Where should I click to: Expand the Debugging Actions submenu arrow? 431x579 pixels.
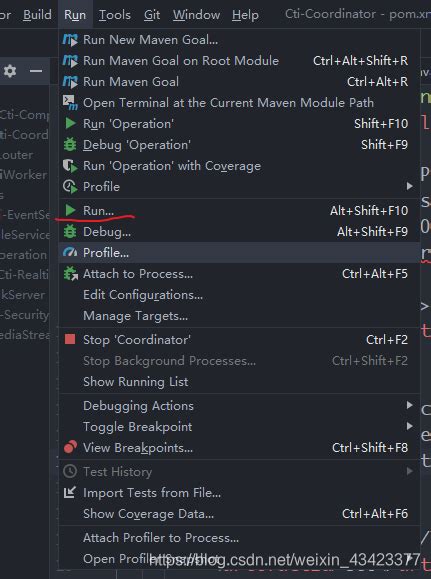(410, 405)
